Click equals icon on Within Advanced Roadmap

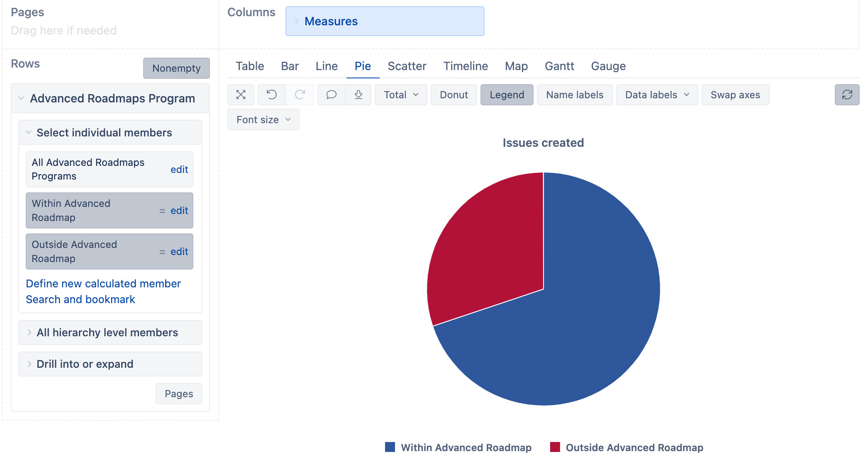click(x=162, y=211)
